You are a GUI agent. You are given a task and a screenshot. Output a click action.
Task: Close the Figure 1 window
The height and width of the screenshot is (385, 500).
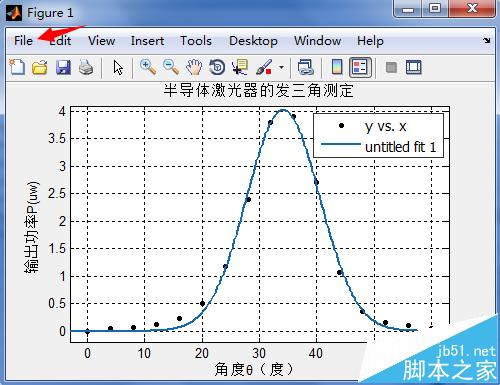point(472,9)
